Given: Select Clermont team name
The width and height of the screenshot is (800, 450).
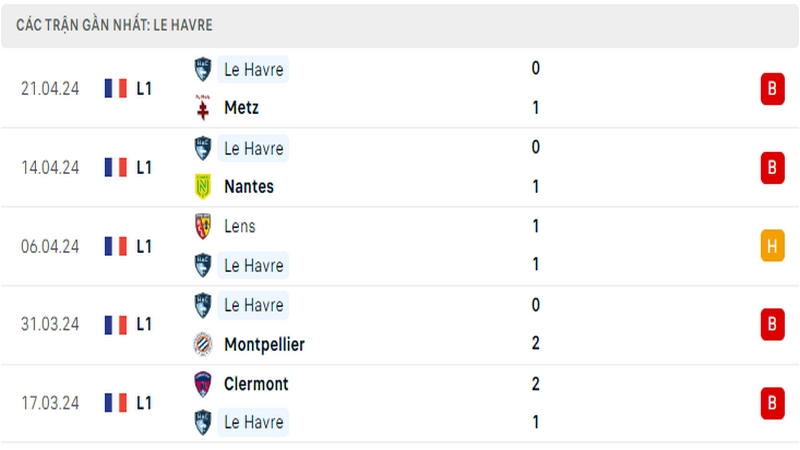Looking at the screenshot, I should pos(256,384).
